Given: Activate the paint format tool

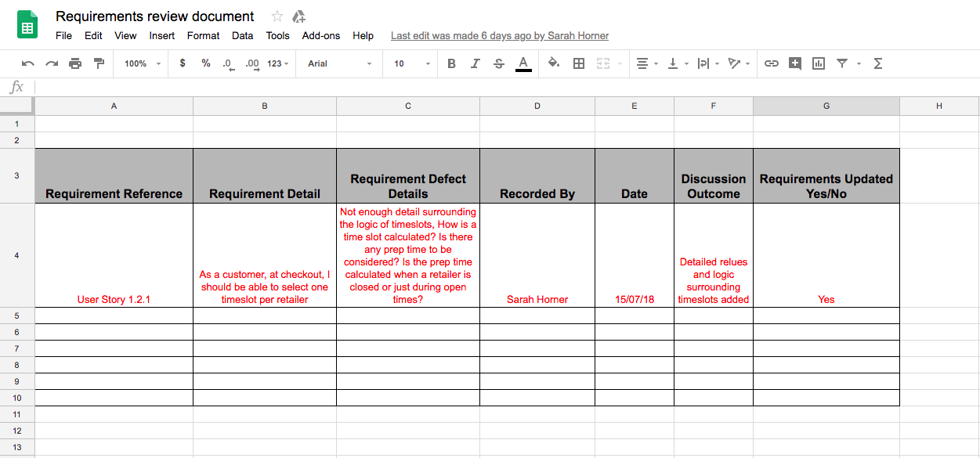Looking at the screenshot, I should (99, 63).
